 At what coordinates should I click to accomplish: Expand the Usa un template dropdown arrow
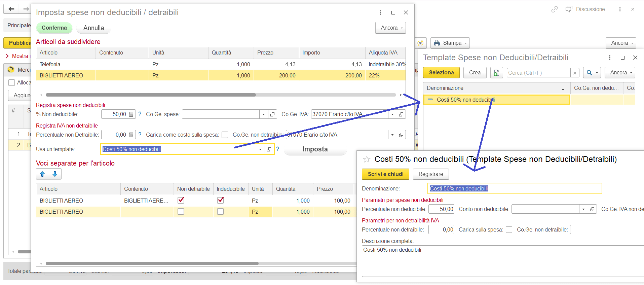coord(260,149)
